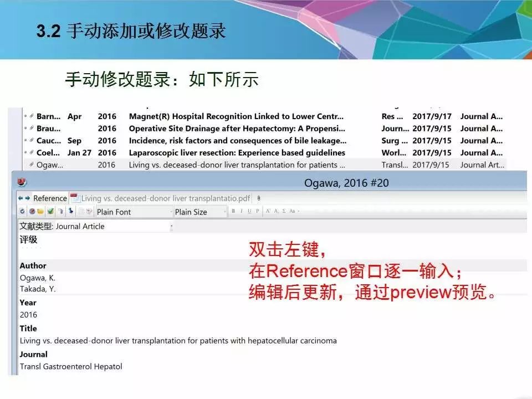Click 2017/9/17 date in Barn... row
532x399 pixels.
point(432,116)
